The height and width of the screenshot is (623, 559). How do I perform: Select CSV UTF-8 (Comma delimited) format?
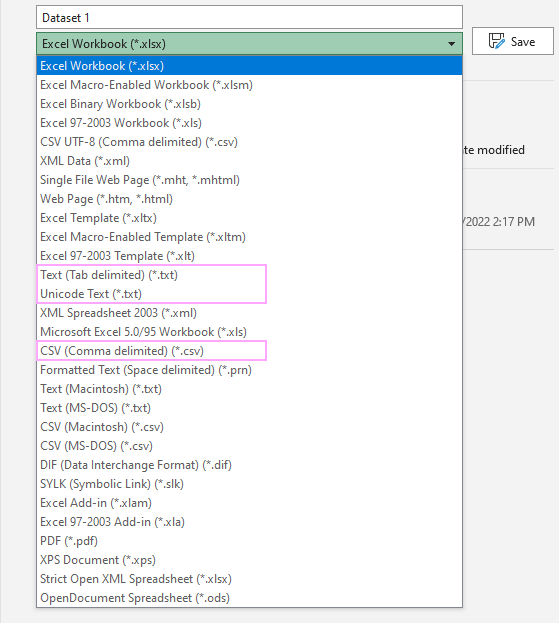pos(250,142)
